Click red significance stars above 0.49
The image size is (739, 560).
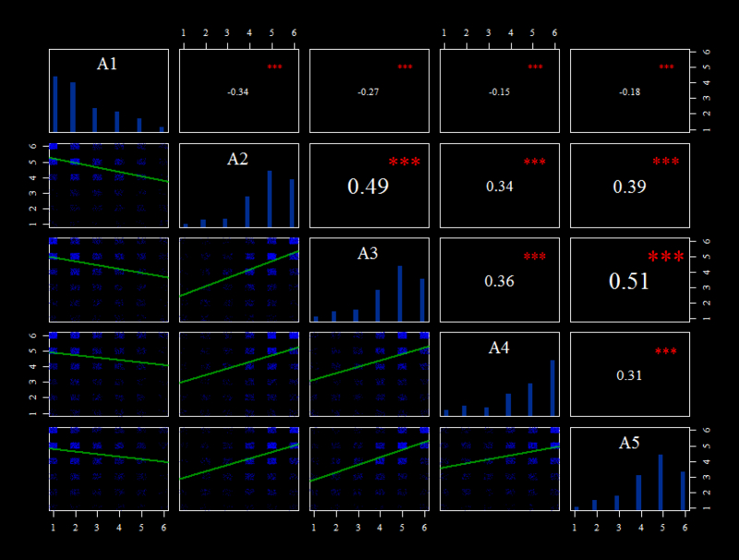pos(405,162)
